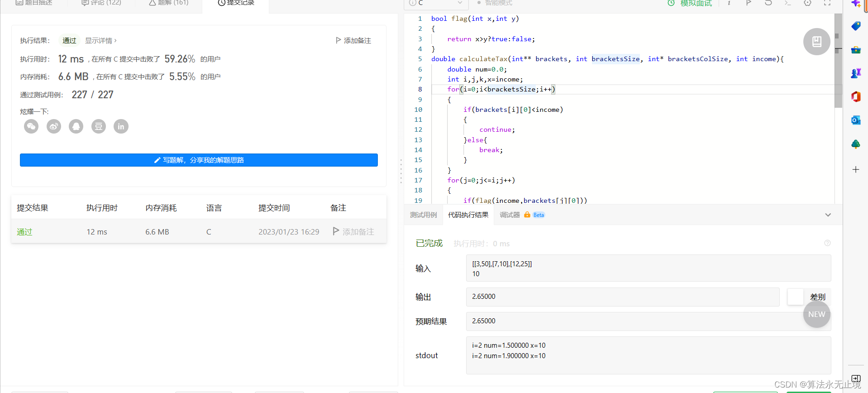Open the terminal prompt icon

click(788, 3)
